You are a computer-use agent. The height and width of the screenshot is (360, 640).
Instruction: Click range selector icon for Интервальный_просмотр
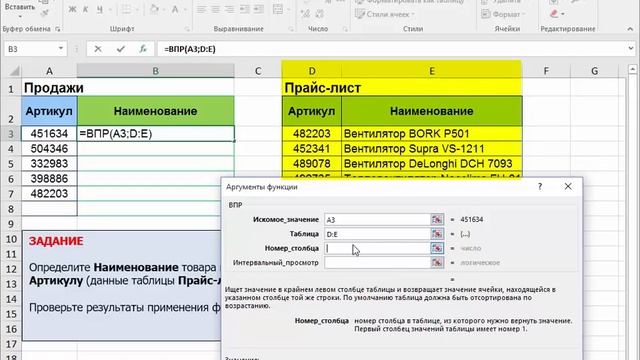coord(437,262)
